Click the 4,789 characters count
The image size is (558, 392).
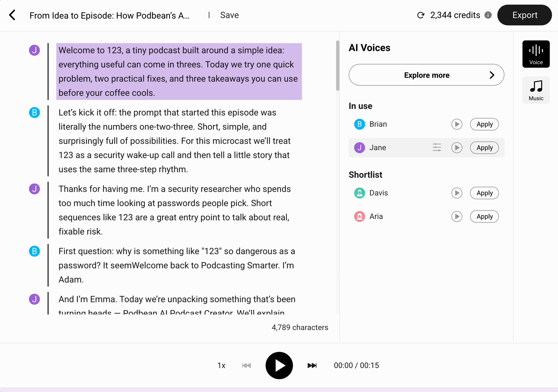pos(300,327)
